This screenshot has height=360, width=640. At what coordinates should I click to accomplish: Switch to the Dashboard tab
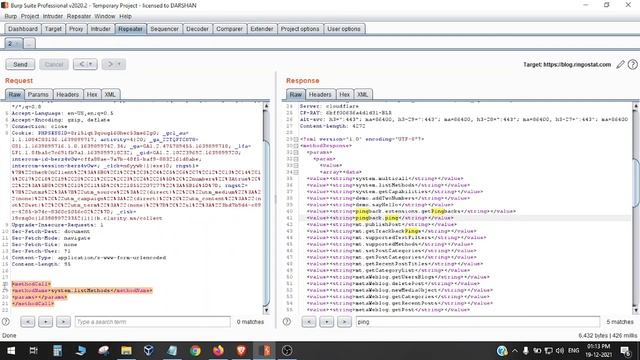tap(23, 29)
